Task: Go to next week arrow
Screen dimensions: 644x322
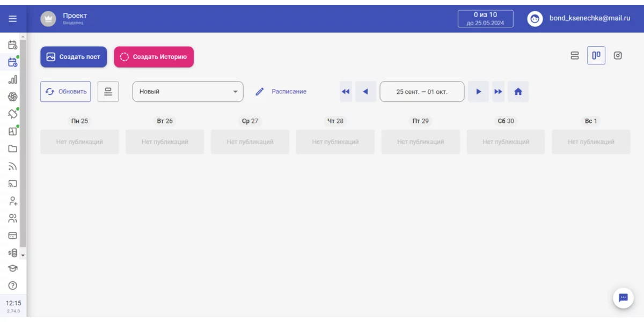Action: coord(479,92)
